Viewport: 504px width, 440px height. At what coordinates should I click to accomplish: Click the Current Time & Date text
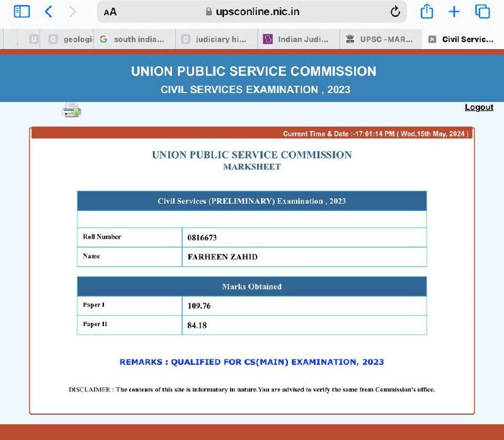375,133
